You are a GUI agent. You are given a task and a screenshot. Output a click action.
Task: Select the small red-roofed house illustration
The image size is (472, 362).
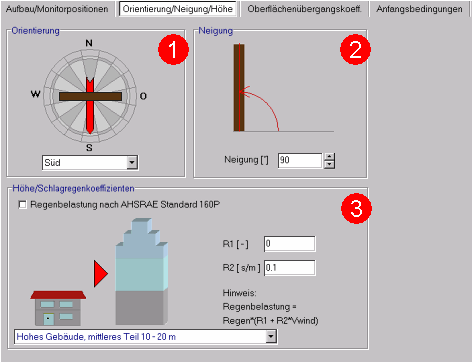58,308
